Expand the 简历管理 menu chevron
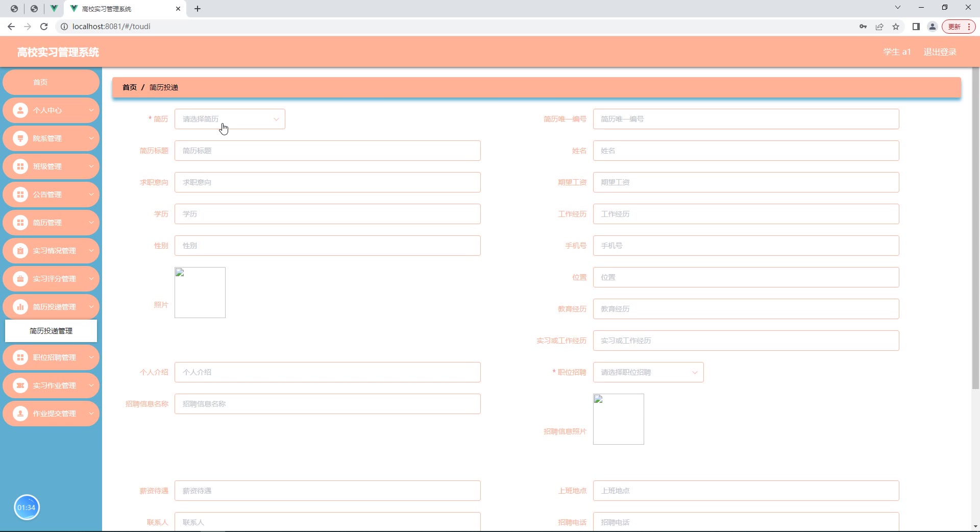The width and height of the screenshot is (980, 532). tap(91, 223)
